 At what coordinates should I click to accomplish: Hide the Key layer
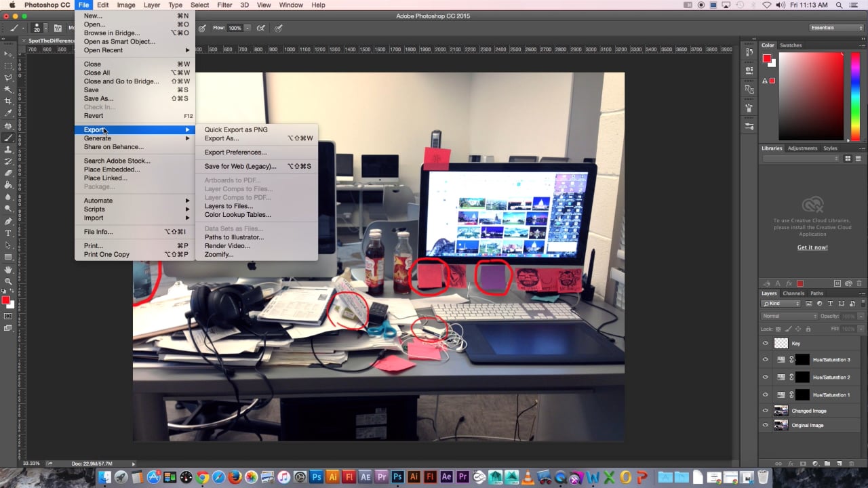click(766, 344)
